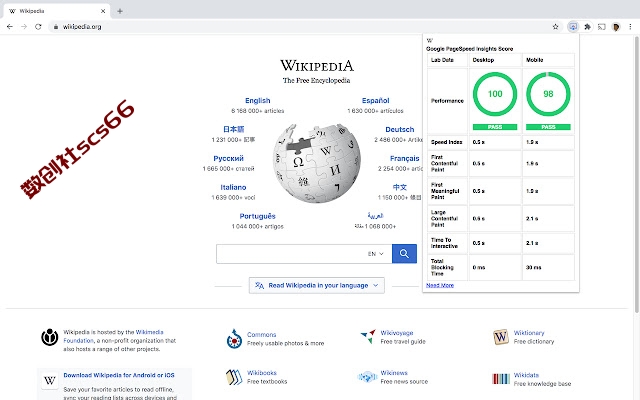Image resolution: width=640 pixels, height=400 pixels.
Task: Open the Chrome profile avatar
Action: pyautogui.click(x=616, y=27)
